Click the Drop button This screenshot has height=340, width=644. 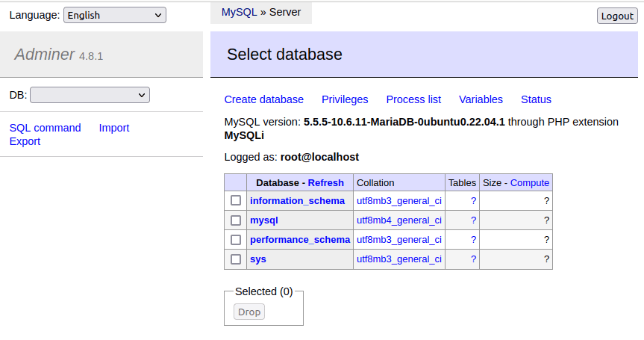pos(249,312)
